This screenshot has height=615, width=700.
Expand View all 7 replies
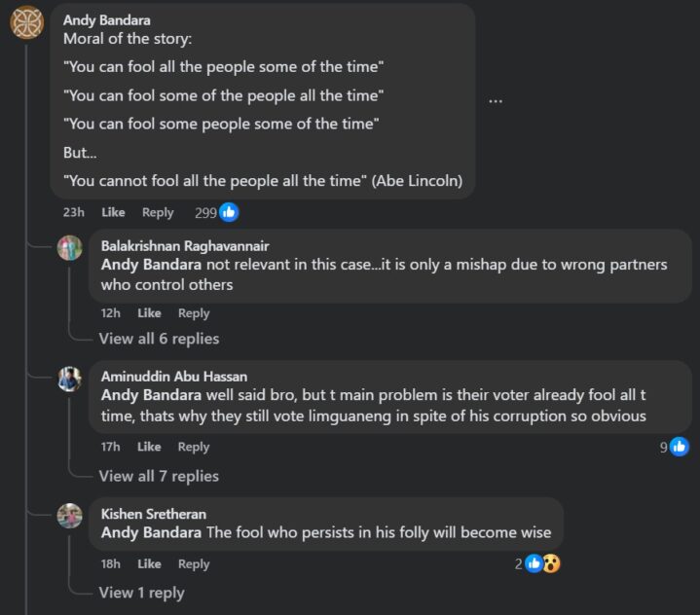coord(159,476)
